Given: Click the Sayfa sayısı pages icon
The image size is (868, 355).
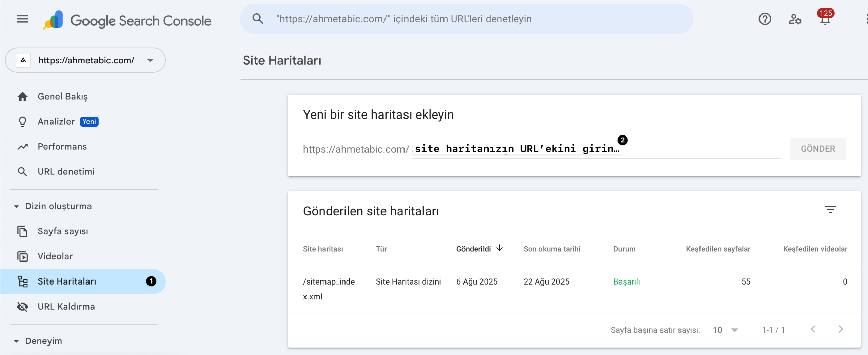Looking at the screenshot, I should click(22, 231).
